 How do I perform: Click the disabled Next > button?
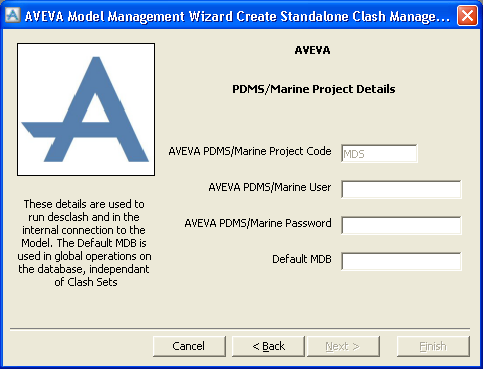pos(343,346)
